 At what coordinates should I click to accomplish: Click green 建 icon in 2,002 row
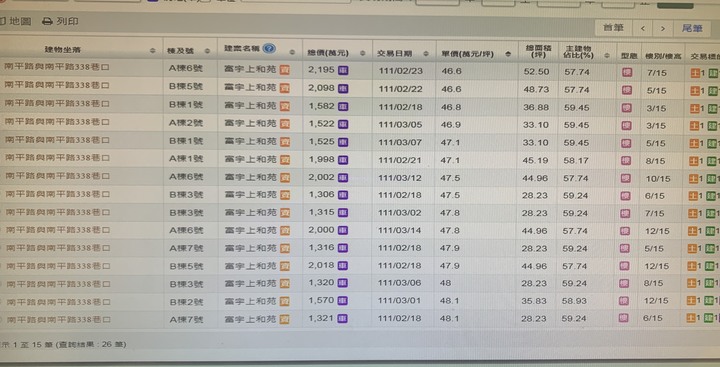(711, 179)
